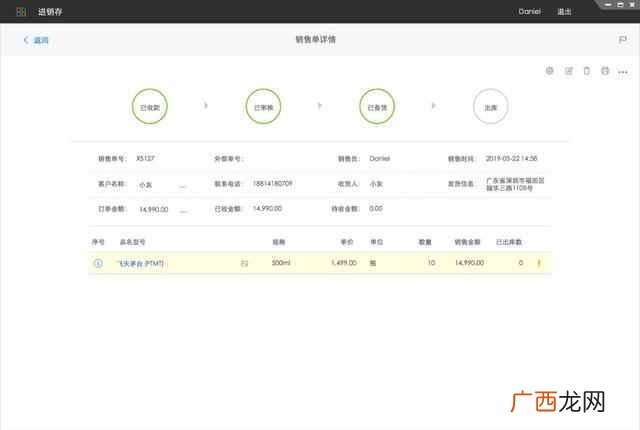Go back using the 返回 arrow link
640x430 pixels.
pos(36,40)
